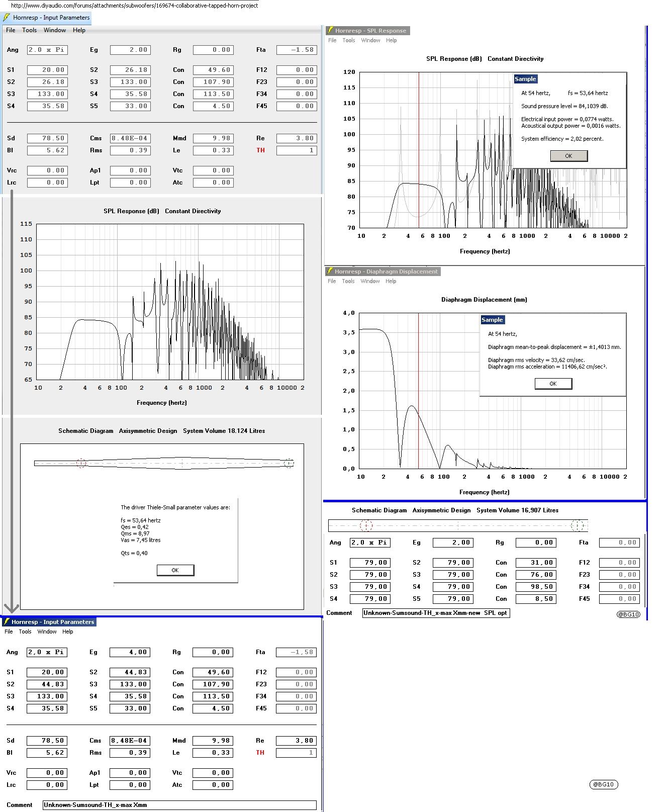The width and height of the screenshot is (670, 812).
Task: Click the Atc field showing 0.00 with dot decimal
Action: coord(213,183)
